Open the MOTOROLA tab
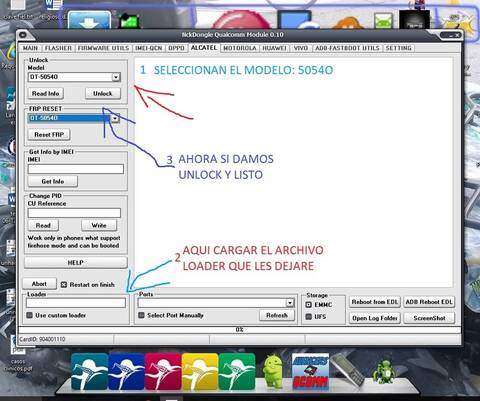This screenshot has height=401, width=480. coord(240,48)
